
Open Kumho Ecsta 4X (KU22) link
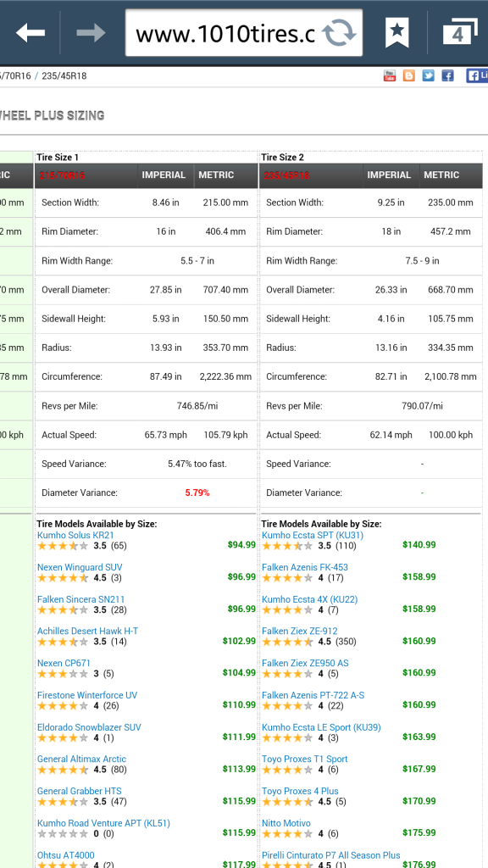pyautogui.click(x=310, y=599)
